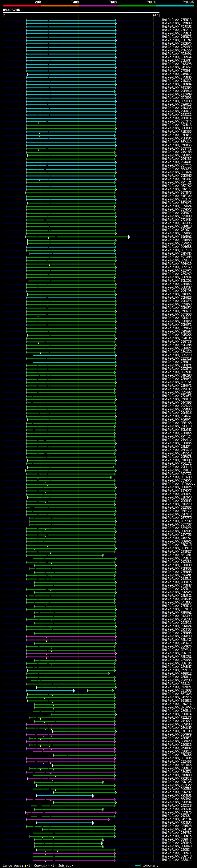Select hit UniRef100_C1K3P7
Viewport: 197px width, 868px height.
tap(177, 294)
